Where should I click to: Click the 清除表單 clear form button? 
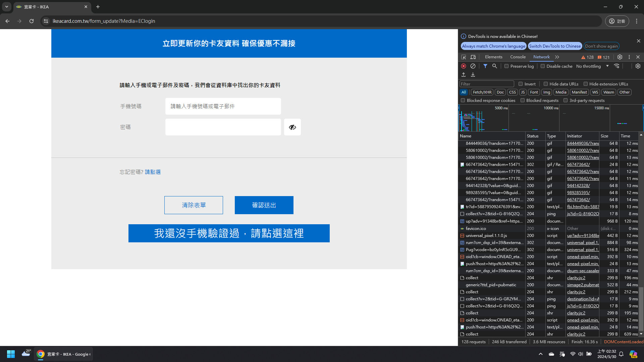pyautogui.click(x=194, y=205)
